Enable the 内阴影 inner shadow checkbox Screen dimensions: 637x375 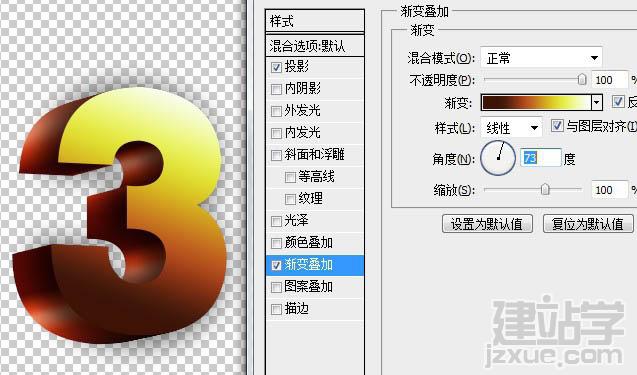coord(276,89)
